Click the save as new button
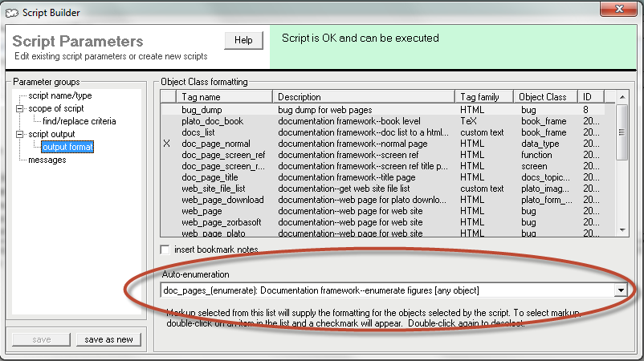This screenshot has width=644, height=361. (109, 339)
